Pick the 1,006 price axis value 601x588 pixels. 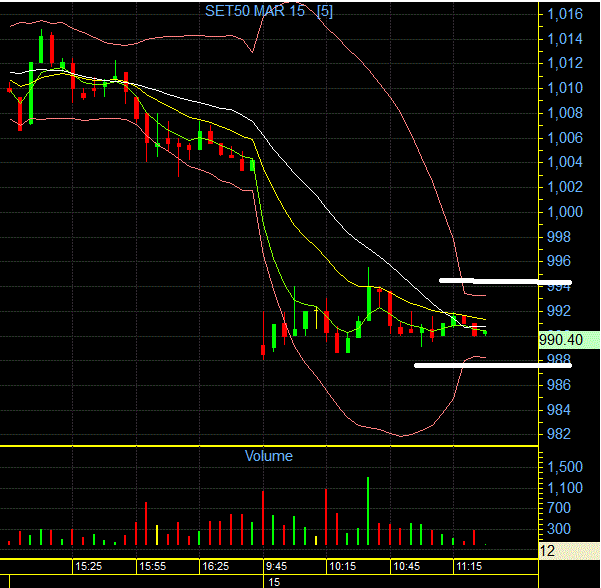click(x=565, y=138)
